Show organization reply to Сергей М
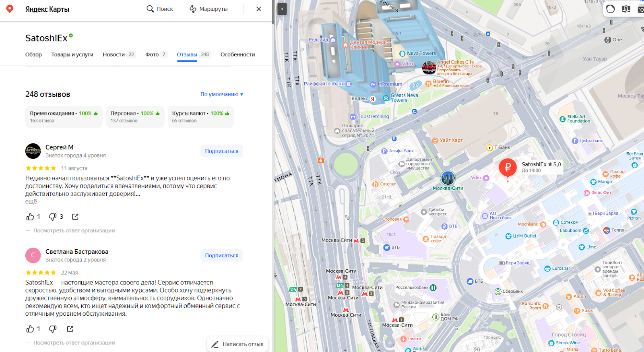The image size is (644, 352). [x=74, y=230]
